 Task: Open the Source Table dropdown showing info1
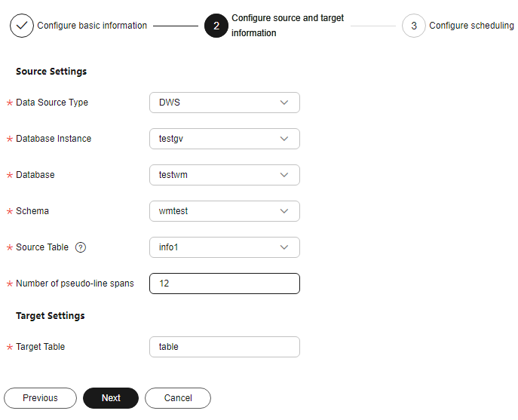224,247
